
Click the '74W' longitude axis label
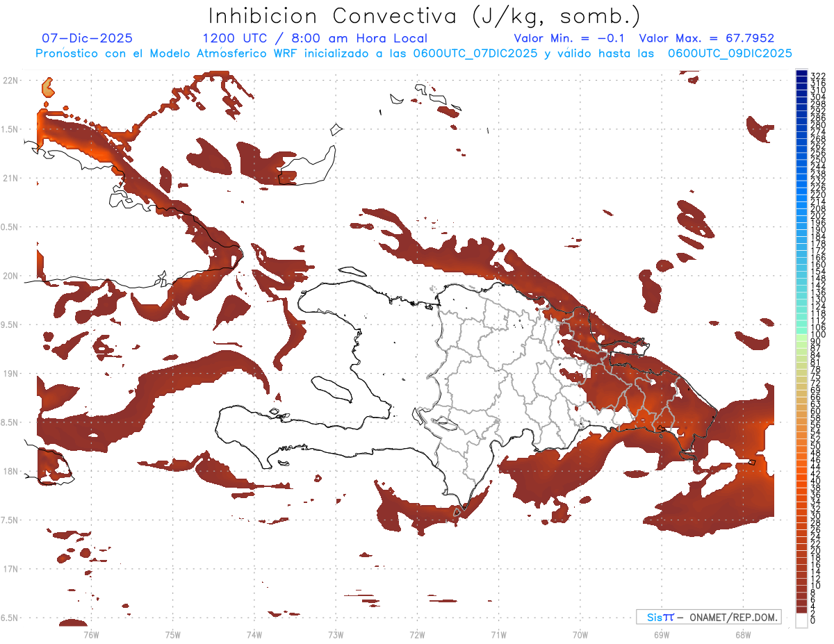254,635
